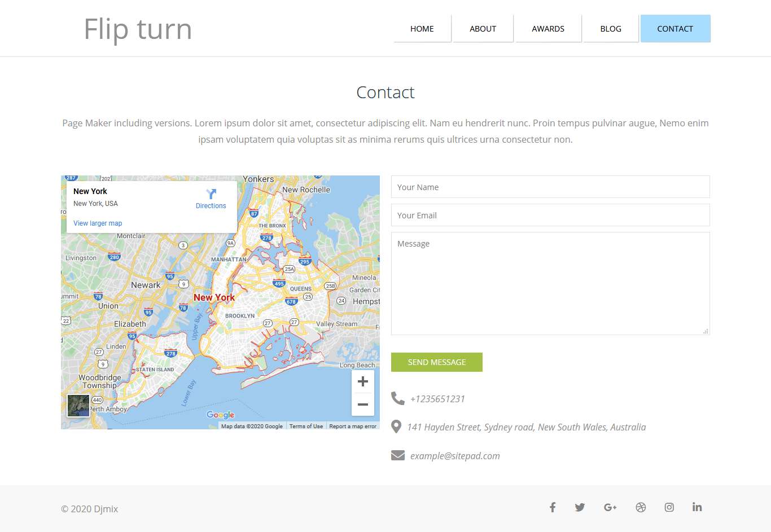The image size is (771, 532).
Task: Click inside the Message text area
Action: (550, 283)
